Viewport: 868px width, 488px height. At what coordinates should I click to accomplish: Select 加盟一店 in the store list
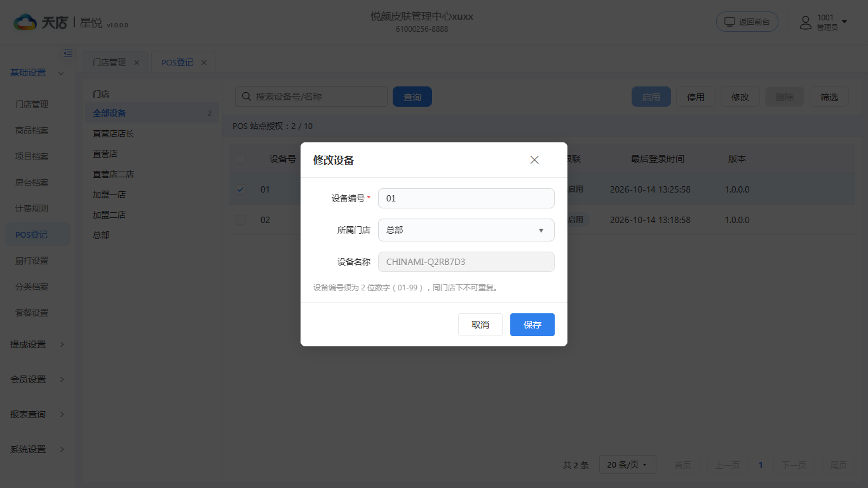coord(152,194)
